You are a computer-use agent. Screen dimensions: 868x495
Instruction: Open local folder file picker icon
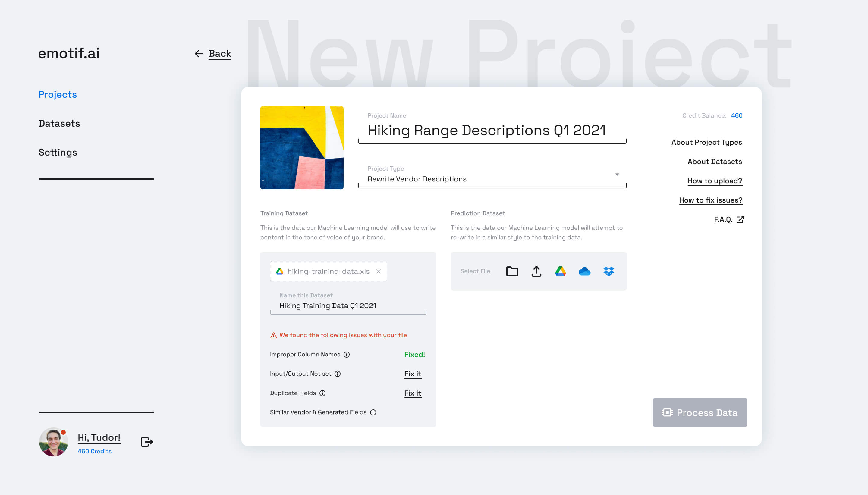tap(512, 271)
